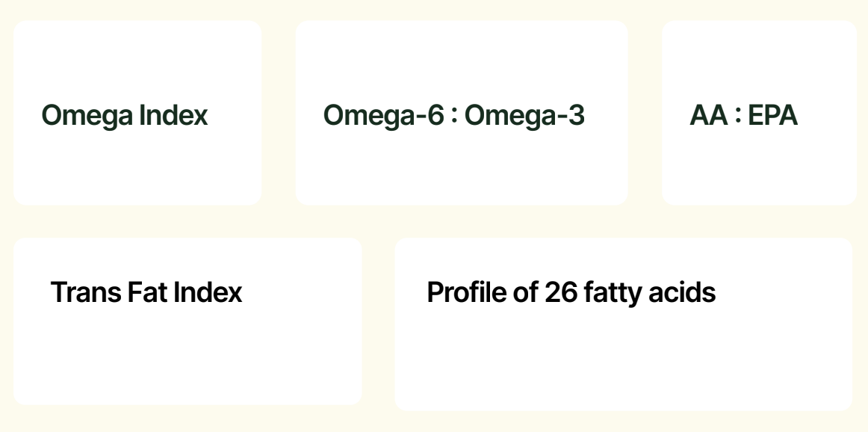The height and width of the screenshot is (432, 868).
Task: Click the 'Trans Fat Index' title text
Action: (x=146, y=292)
